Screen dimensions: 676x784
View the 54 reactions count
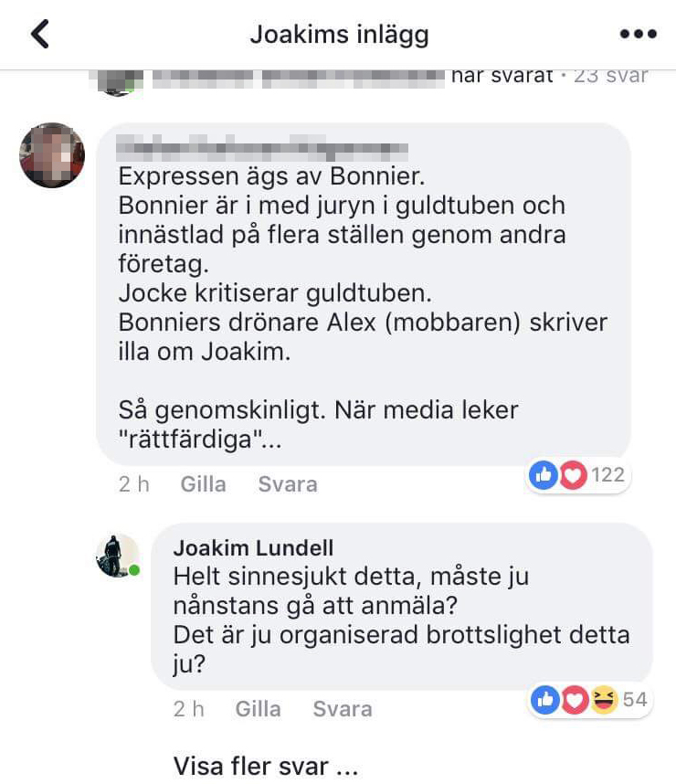[x=635, y=699]
